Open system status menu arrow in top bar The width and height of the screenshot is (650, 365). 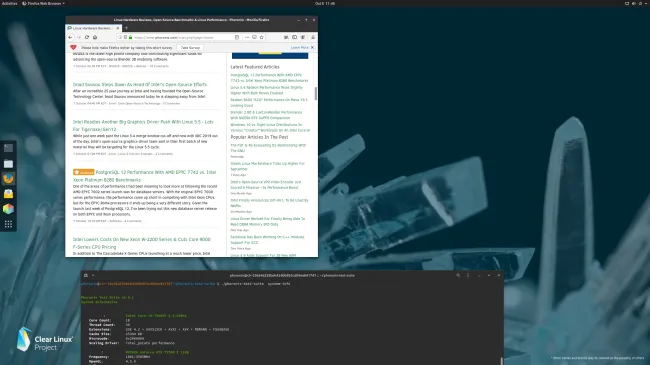646,3
